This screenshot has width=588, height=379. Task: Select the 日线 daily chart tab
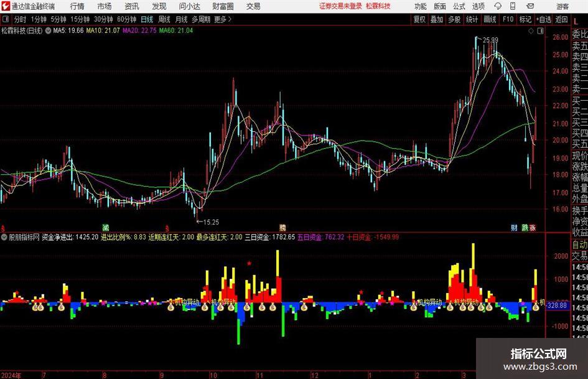[147, 19]
